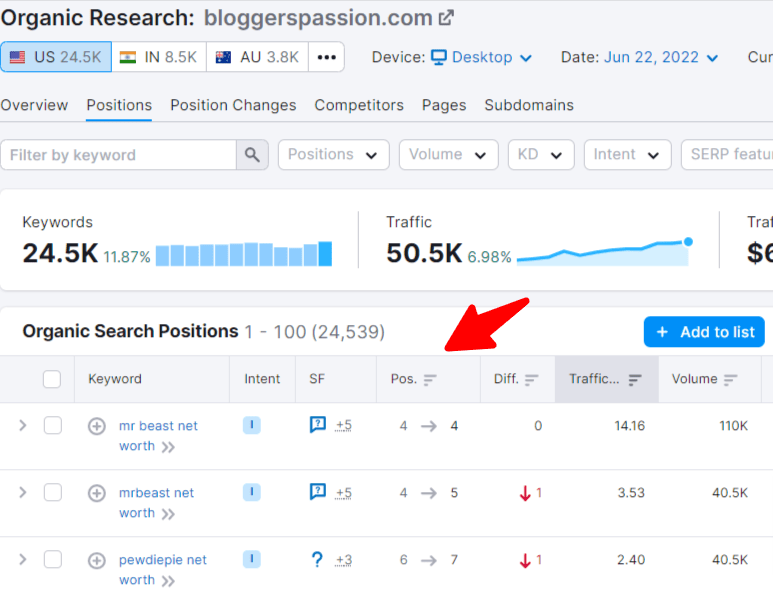
Task: Expand the mr beast net worth row
Action: click(22, 425)
